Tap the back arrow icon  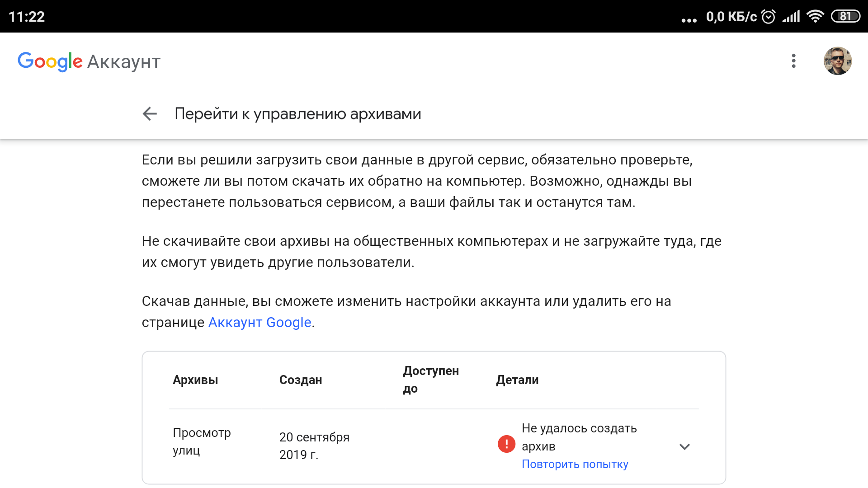pyautogui.click(x=150, y=114)
